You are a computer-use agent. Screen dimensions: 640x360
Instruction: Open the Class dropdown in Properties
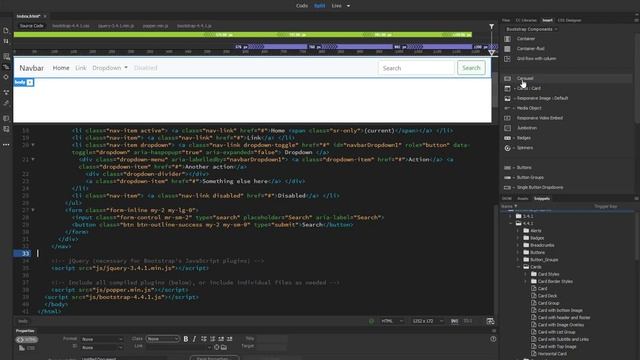(162, 339)
